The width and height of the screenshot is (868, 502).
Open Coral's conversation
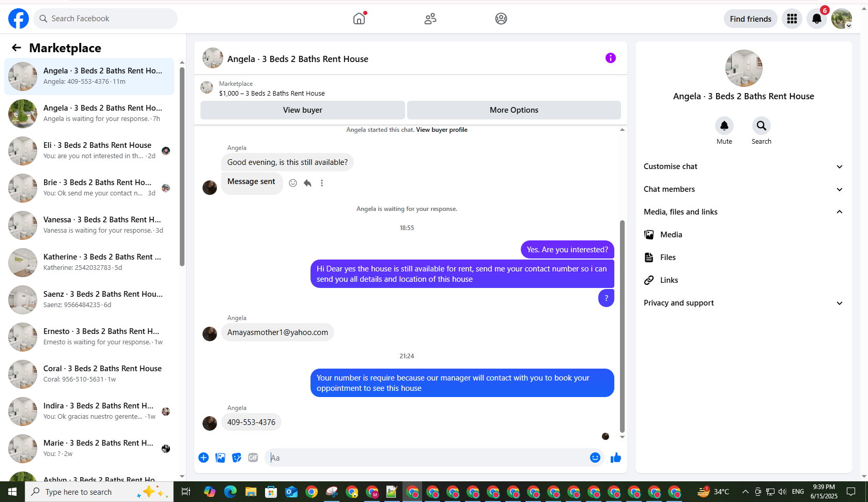tap(89, 374)
